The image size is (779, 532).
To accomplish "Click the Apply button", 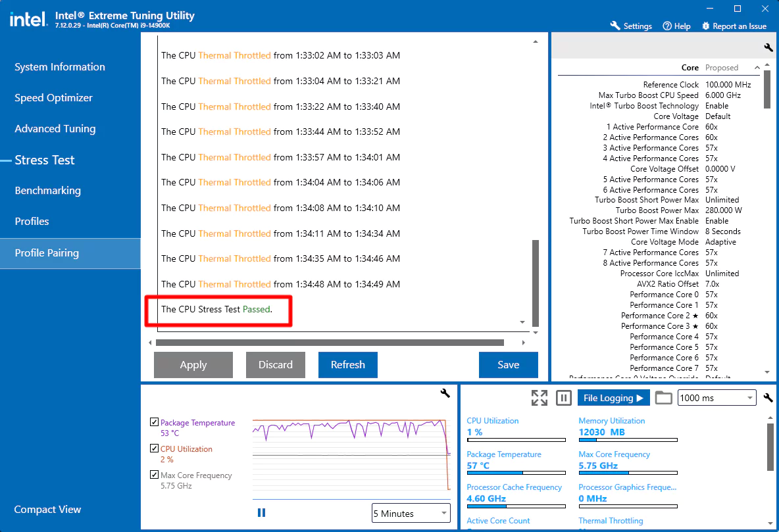I will tap(193, 364).
